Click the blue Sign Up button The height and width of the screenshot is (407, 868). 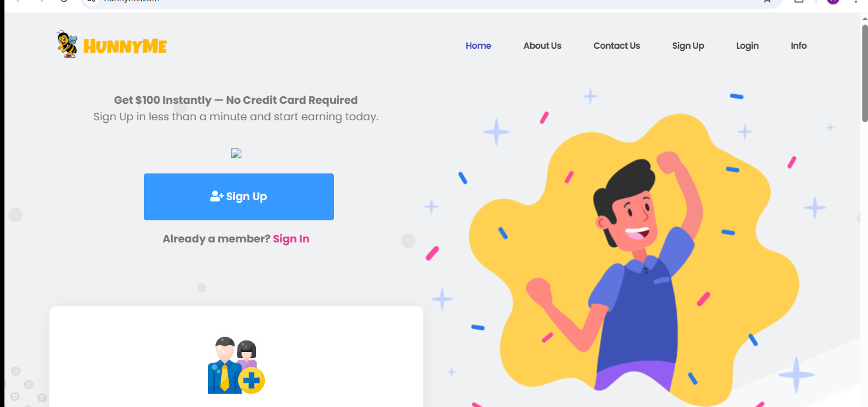tap(239, 197)
